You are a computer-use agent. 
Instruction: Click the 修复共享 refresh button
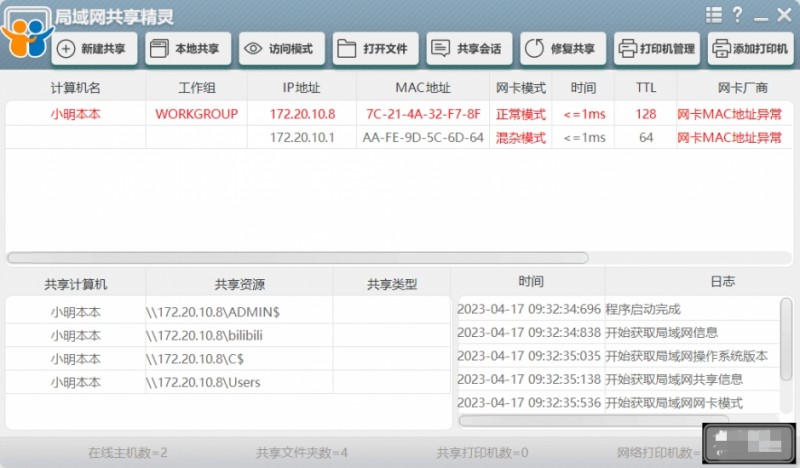[563, 48]
